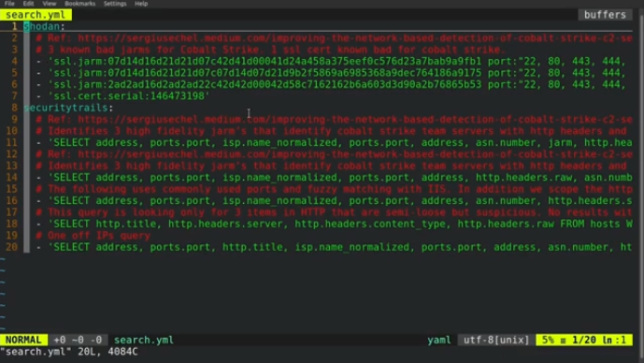644x363 pixels.
Task: Click the NORMAL mode indicator
Action: pyautogui.click(x=23, y=340)
